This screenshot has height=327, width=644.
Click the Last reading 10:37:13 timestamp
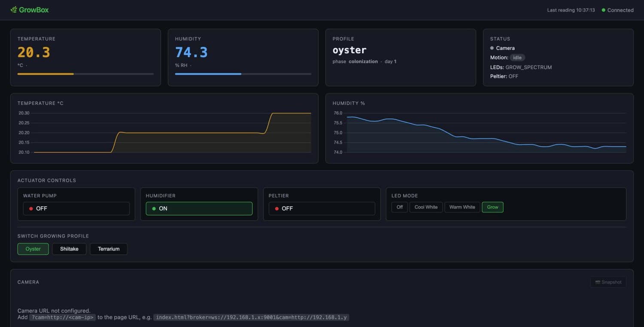coord(571,10)
